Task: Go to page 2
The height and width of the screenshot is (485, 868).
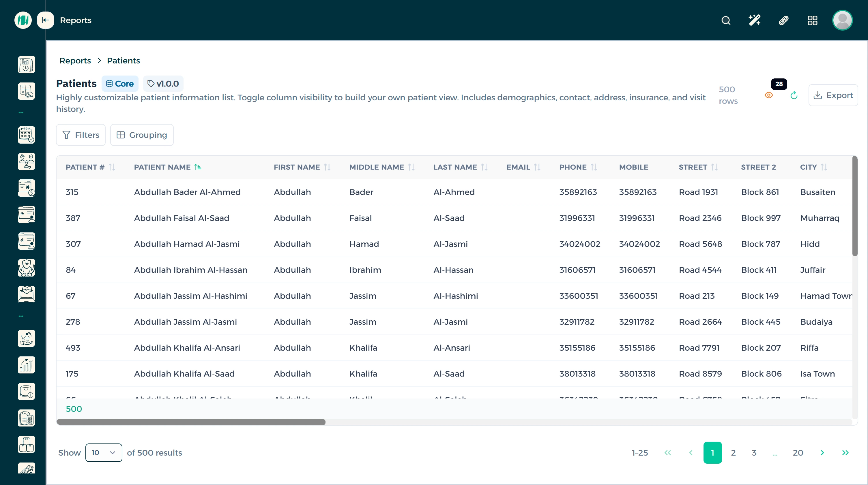Action: [733, 453]
